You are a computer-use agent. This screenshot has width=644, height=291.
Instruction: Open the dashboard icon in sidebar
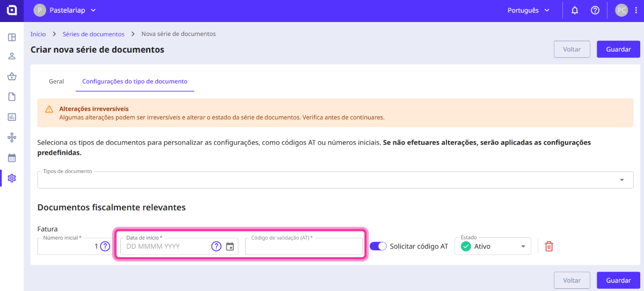(x=12, y=38)
